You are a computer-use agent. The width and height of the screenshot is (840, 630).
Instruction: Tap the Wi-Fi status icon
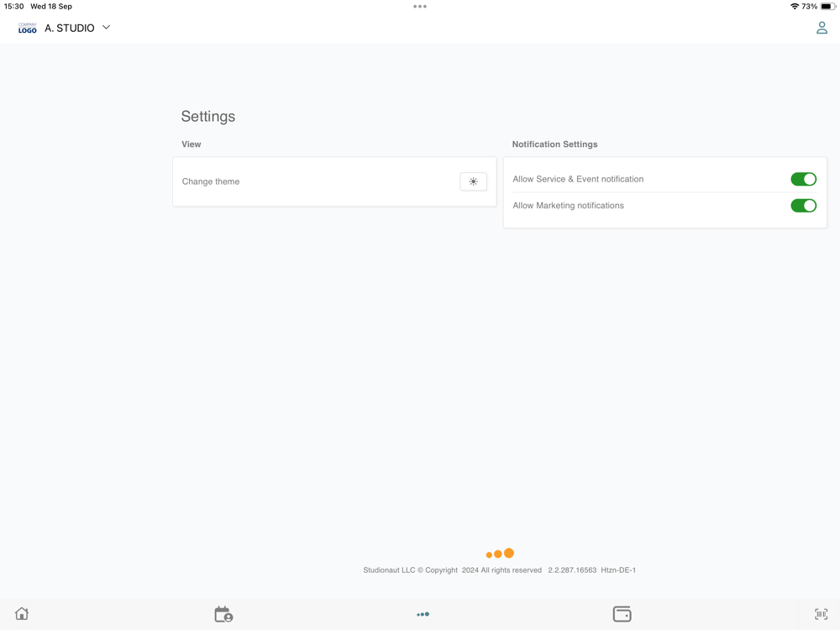795,7
